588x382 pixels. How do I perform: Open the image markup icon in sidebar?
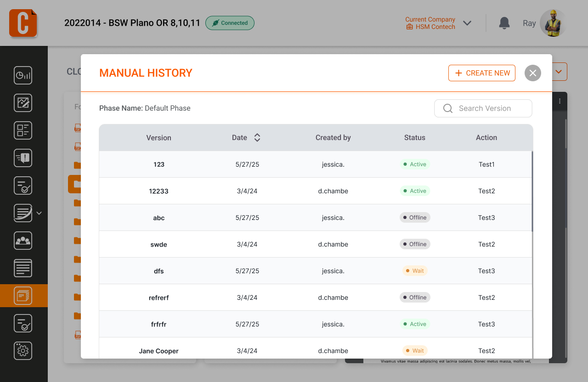[23, 103]
